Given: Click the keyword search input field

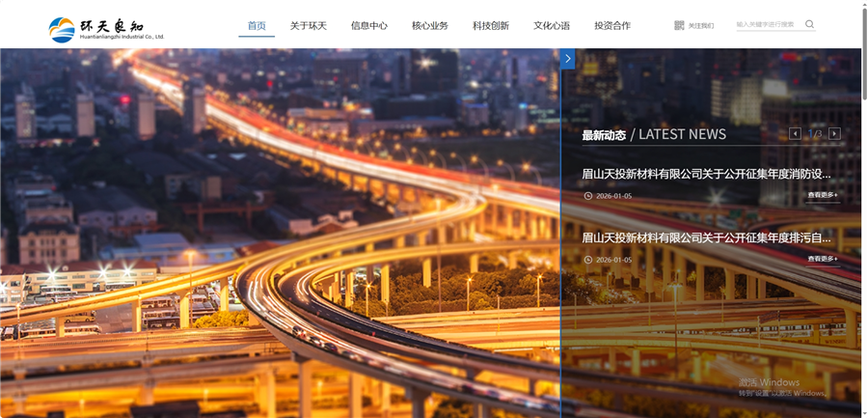Looking at the screenshot, I should tap(767, 25).
